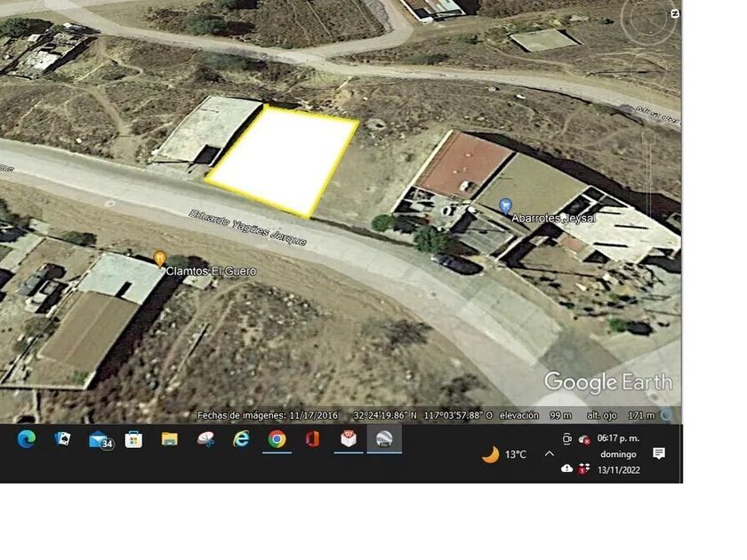Click OneDrive cloud error tray icon
This screenshot has width=747, height=560.
point(584,439)
